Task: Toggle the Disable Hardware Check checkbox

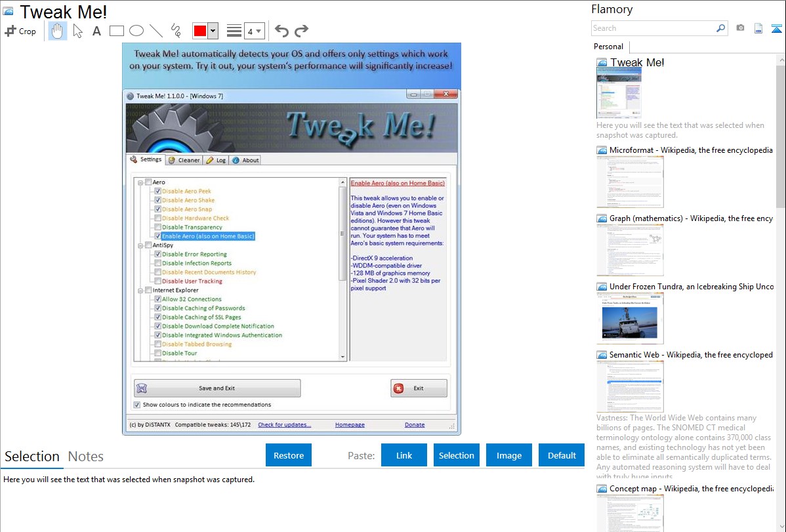Action: click(x=158, y=218)
